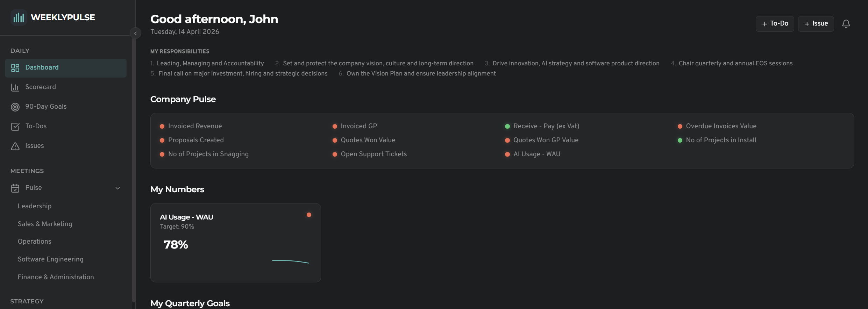Click the My Quarterly Goals heading
This screenshot has width=868, height=309.
(190, 303)
